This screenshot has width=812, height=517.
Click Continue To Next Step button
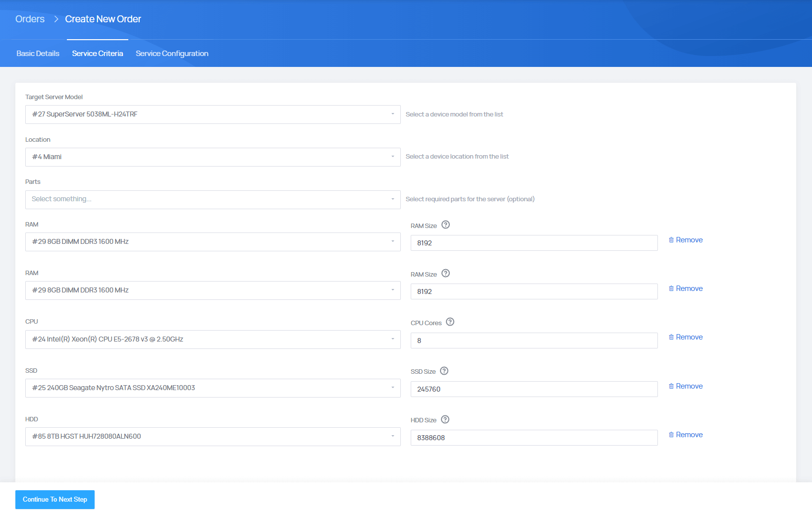tap(55, 500)
